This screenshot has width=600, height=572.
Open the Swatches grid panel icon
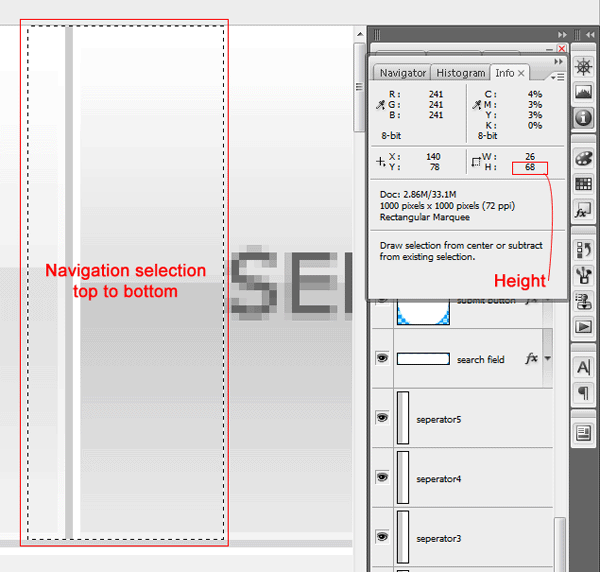tap(583, 184)
